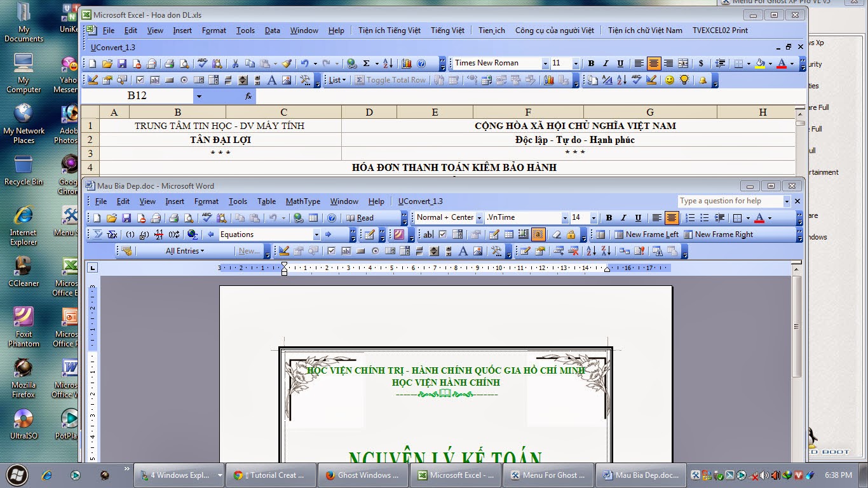Click Merge and Center icon in Excel

click(683, 64)
